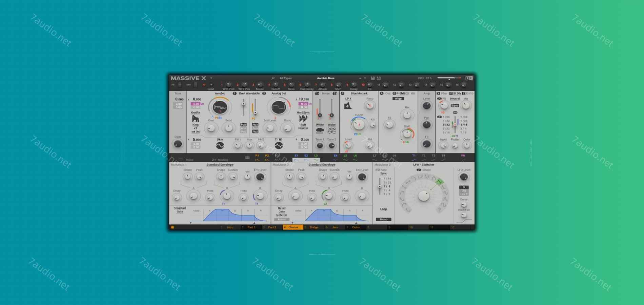Click the oscillator 2 square wave display
644x305 pixels.
[279, 107]
